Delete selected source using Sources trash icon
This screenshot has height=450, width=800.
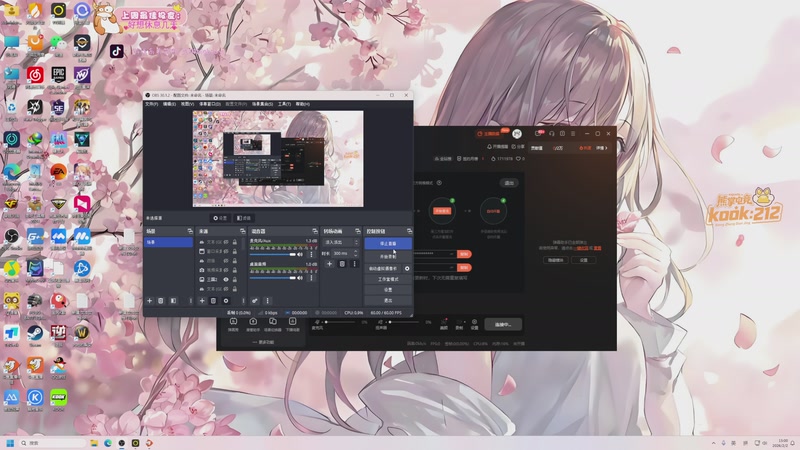(213, 301)
